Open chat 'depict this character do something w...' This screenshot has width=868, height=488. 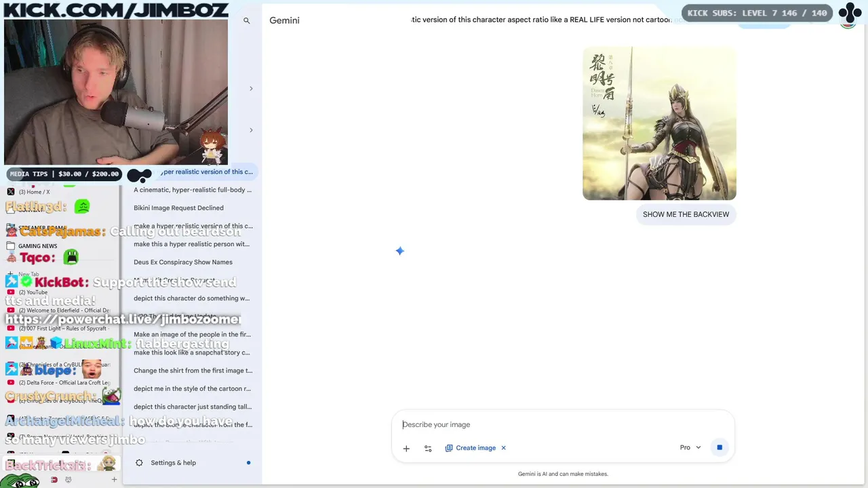click(x=193, y=298)
